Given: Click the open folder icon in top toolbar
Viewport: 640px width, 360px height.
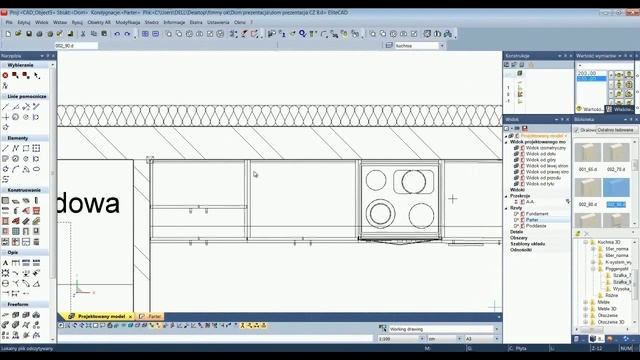Looking at the screenshot, I should click(x=18, y=34).
